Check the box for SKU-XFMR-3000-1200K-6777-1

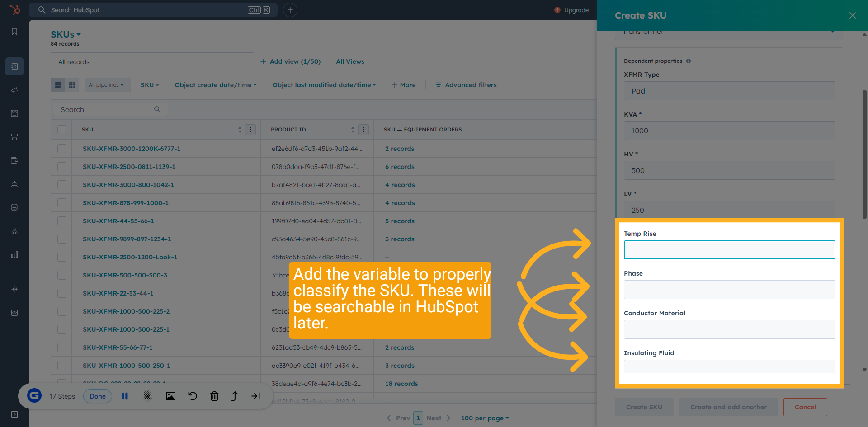pyautogui.click(x=62, y=149)
